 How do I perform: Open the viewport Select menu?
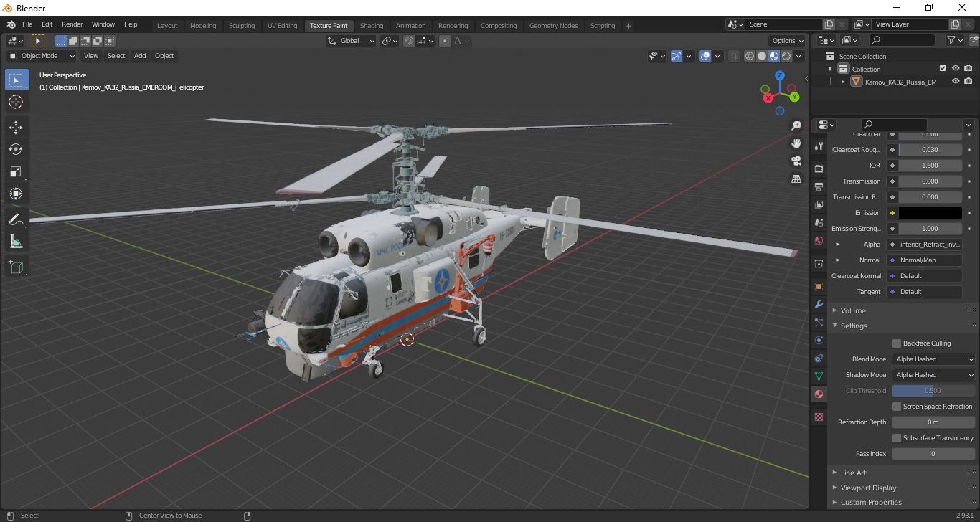116,56
